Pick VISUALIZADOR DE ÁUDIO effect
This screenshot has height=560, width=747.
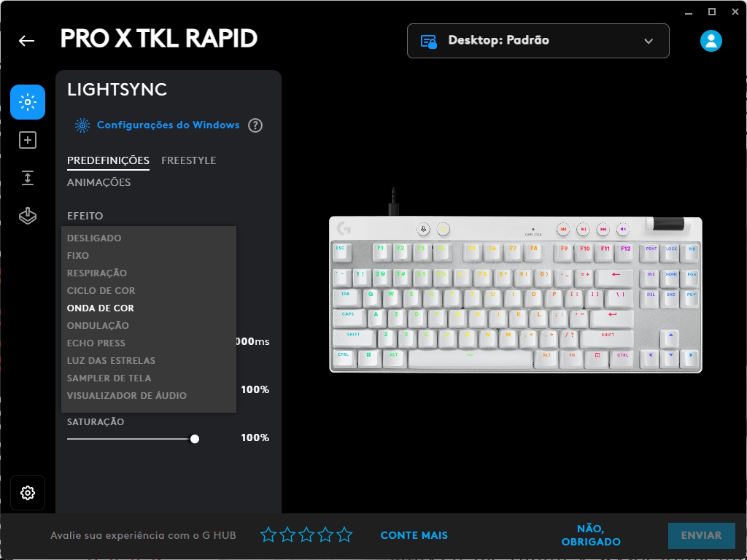(127, 396)
